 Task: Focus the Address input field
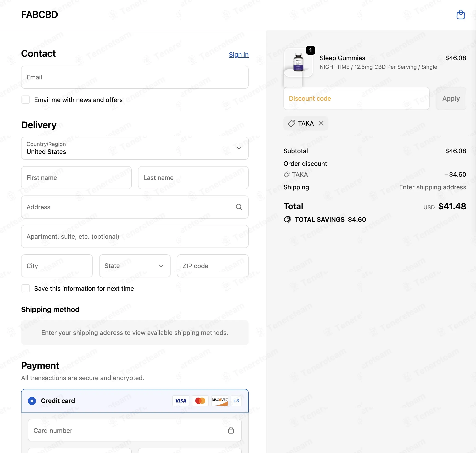pyautogui.click(x=135, y=207)
